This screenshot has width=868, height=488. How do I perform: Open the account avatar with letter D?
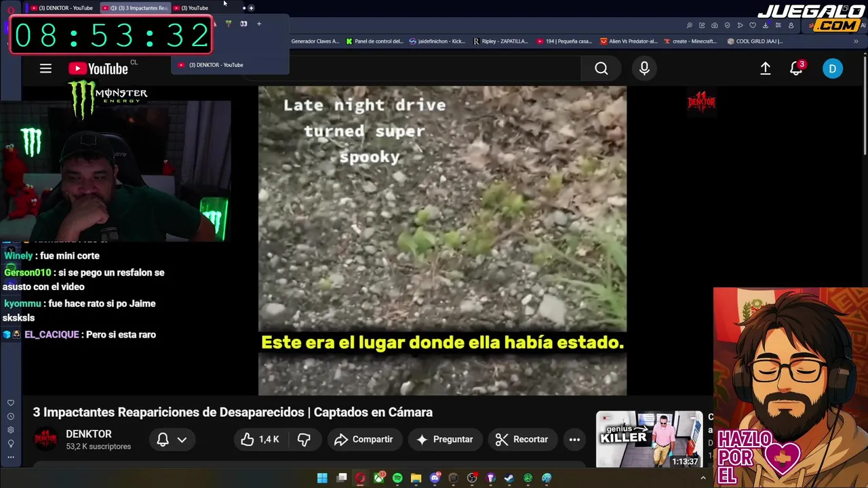(833, 68)
